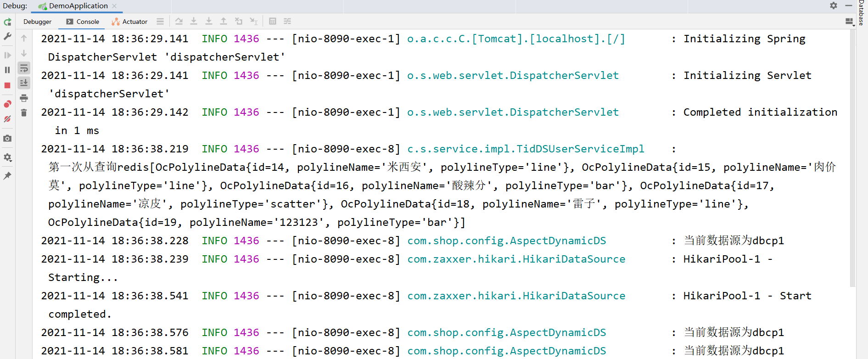Toggle soft-wrap for console output

[24, 68]
